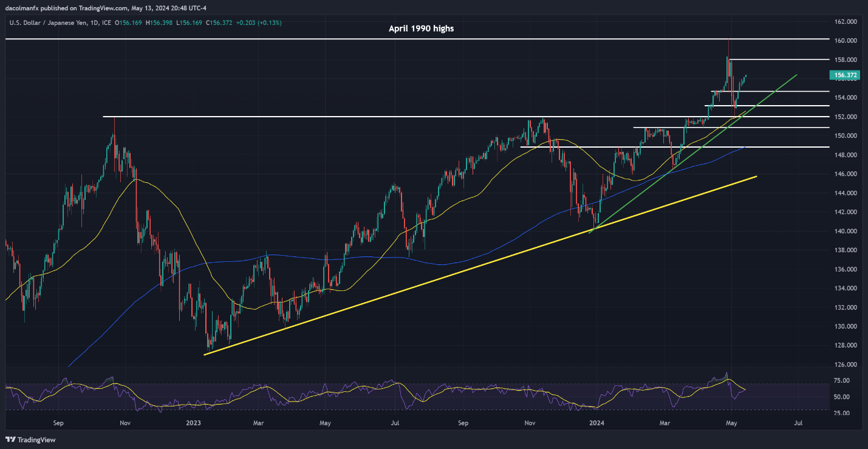
Task: Click the 75.00 level on RSI scale
Action: click(x=842, y=381)
